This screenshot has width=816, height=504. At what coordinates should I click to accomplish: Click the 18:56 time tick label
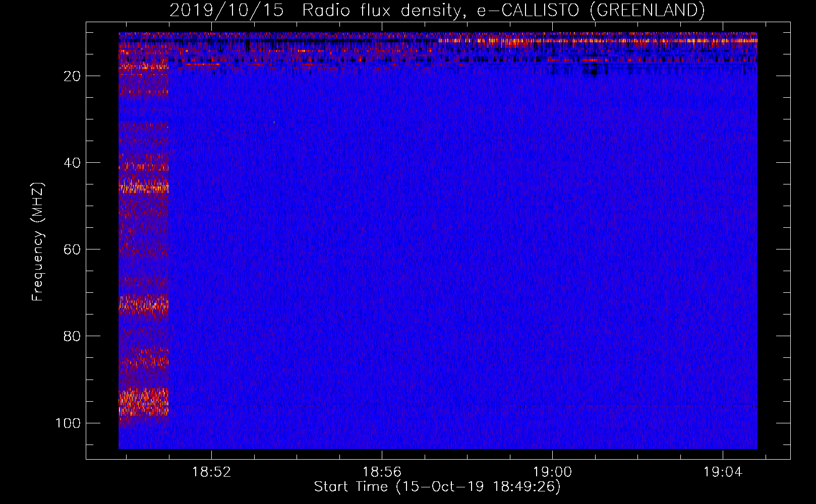pyautogui.click(x=382, y=472)
